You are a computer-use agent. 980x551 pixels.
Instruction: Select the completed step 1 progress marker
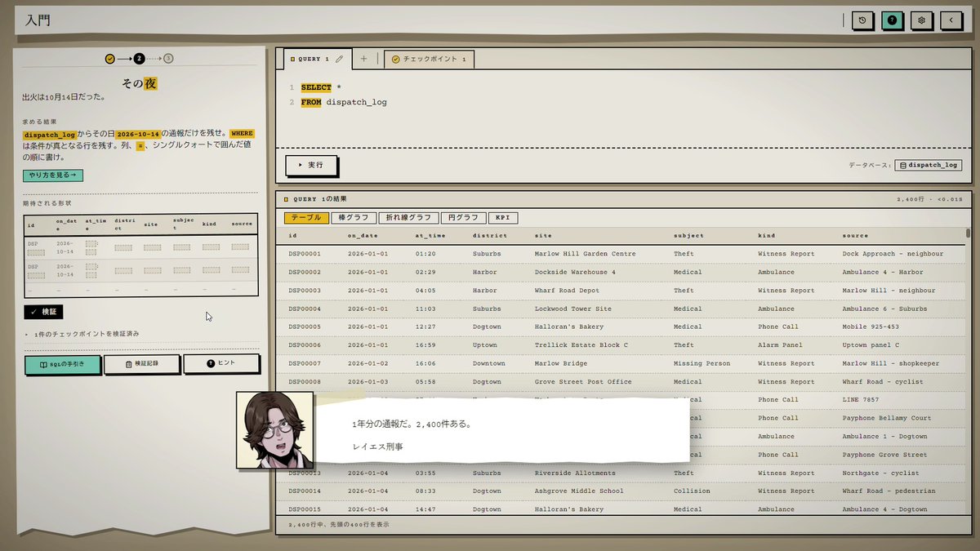click(x=109, y=59)
